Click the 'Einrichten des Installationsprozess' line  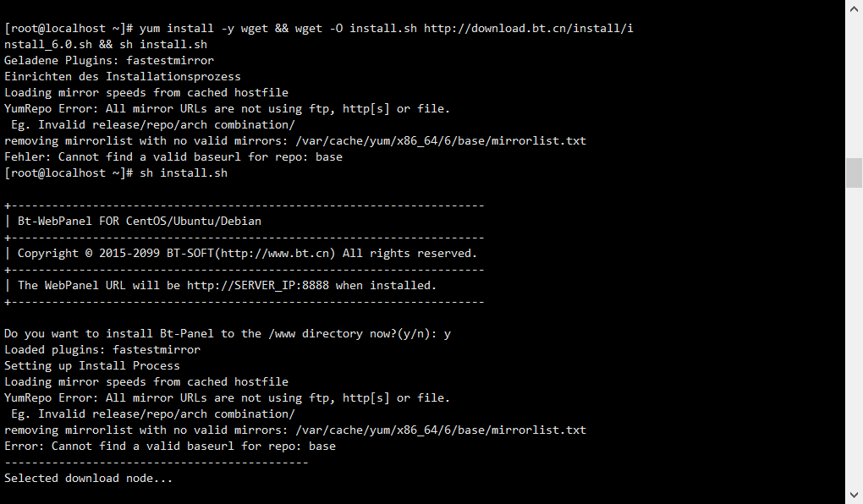122,77
